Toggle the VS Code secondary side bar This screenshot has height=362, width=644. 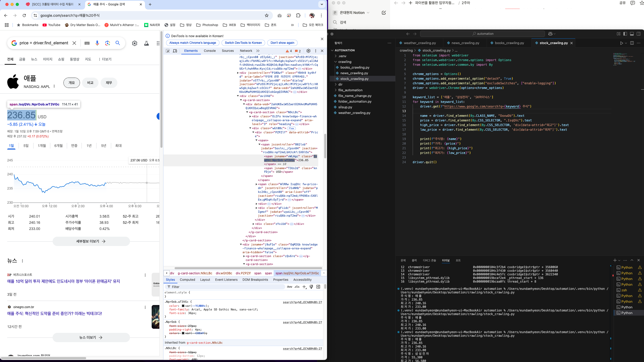639,34
